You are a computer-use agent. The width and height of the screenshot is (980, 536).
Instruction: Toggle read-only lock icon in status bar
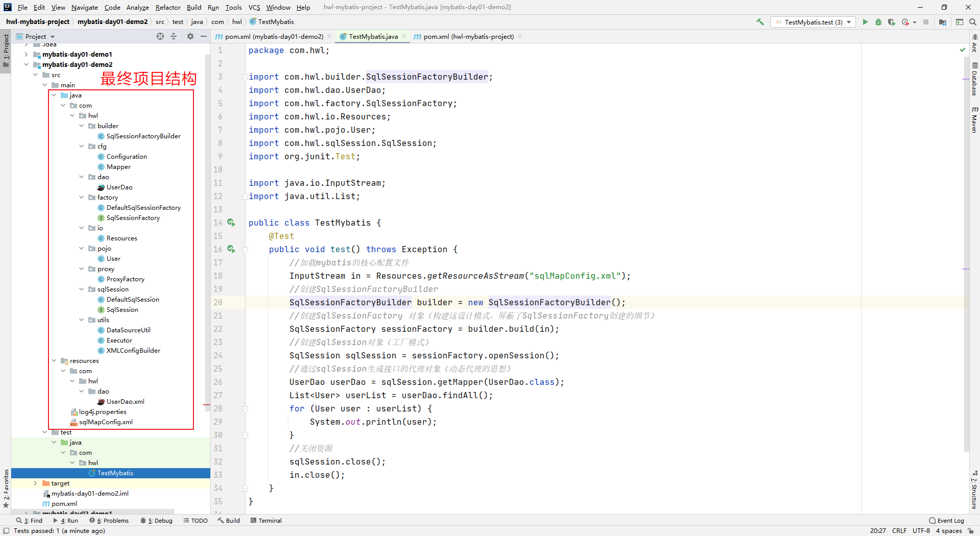coord(971,531)
